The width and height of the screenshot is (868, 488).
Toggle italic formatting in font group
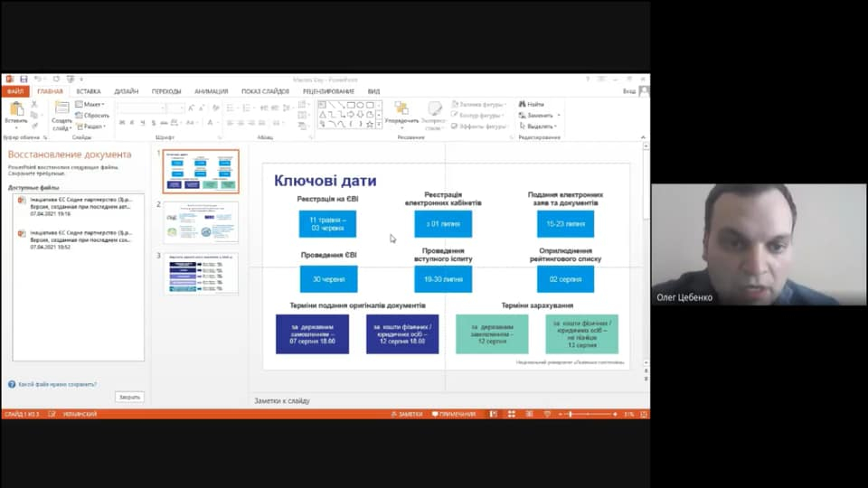[132, 123]
